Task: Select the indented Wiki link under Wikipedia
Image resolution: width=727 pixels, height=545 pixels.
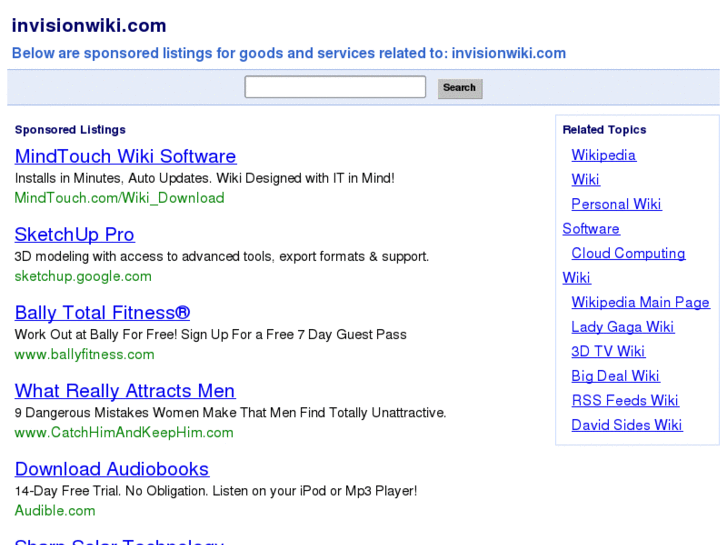Action: click(586, 180)
